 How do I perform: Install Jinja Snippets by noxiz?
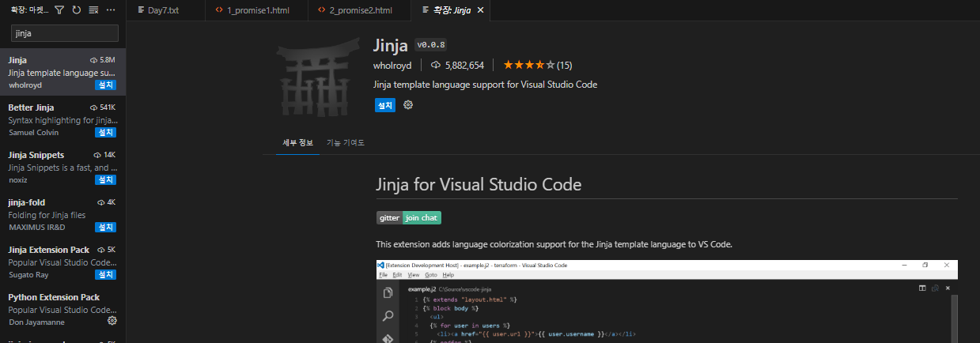(106, 179)
